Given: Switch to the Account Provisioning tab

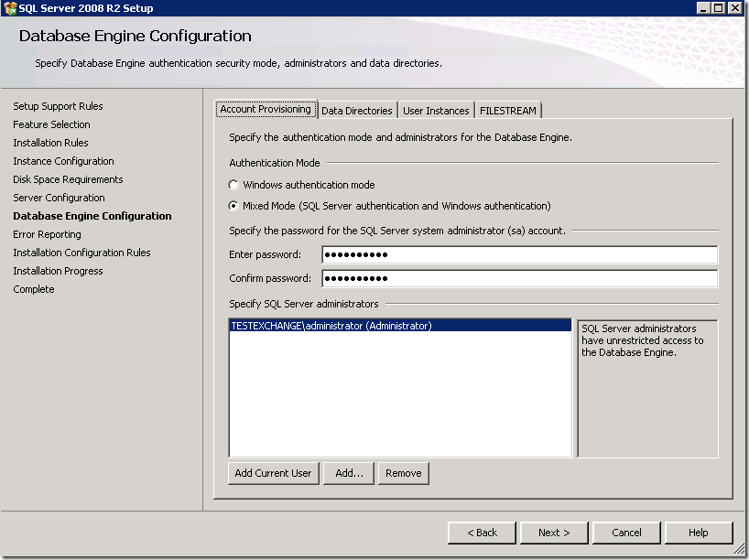Looking at the screenshot, I should point(266,109).
